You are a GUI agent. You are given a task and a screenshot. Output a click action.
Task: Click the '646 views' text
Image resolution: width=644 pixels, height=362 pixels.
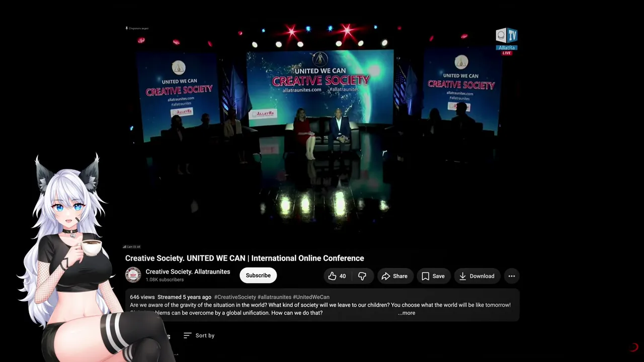coord(142,297)
